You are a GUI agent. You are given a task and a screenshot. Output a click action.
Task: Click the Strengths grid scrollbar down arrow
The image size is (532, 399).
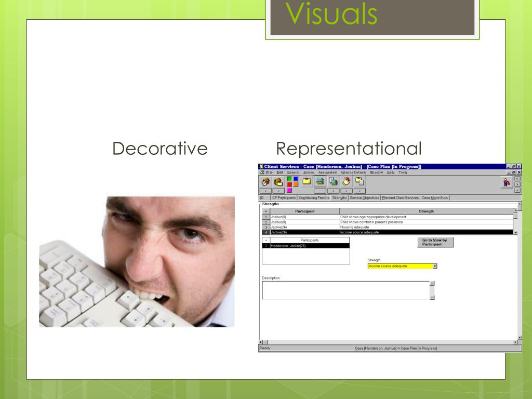516,233
